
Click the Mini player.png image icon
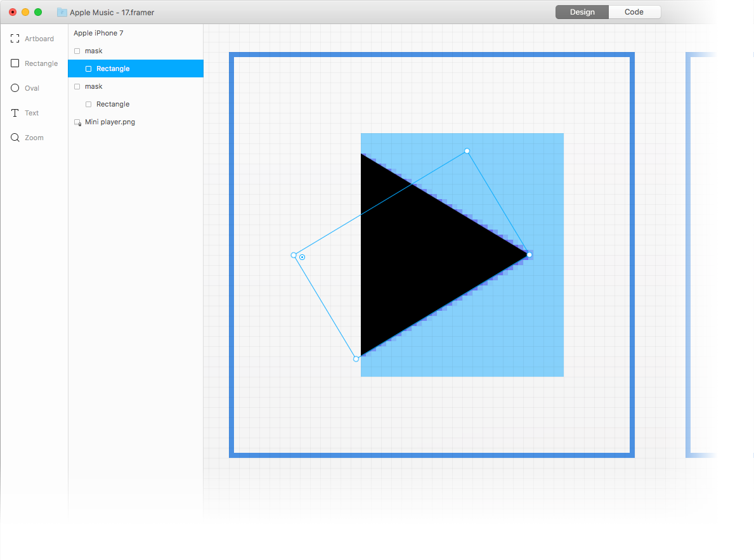(x=77, y=122)
